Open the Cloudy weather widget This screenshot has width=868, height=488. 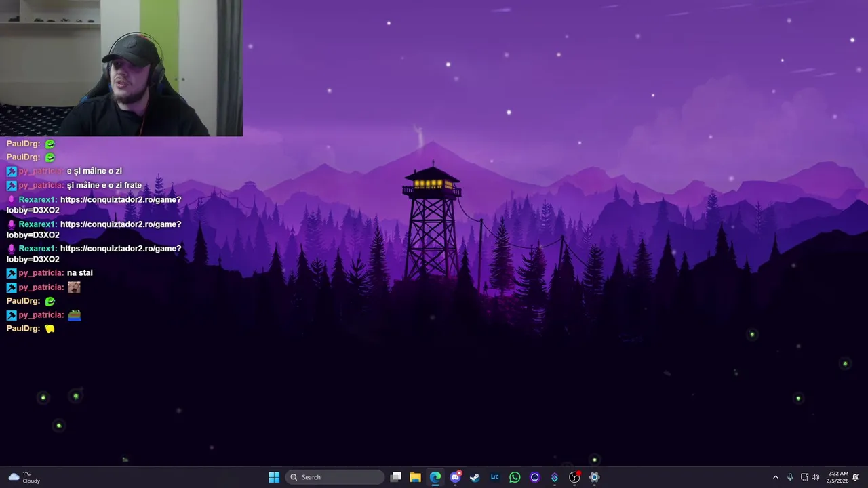(24, 477)
